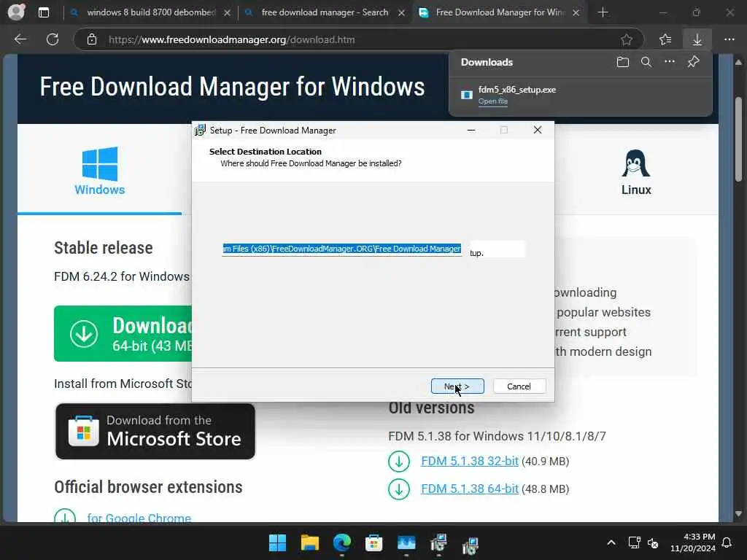Show hidden system tray icons
The height and width of the screenshot is (560, 747).
[x=611, y=542]
